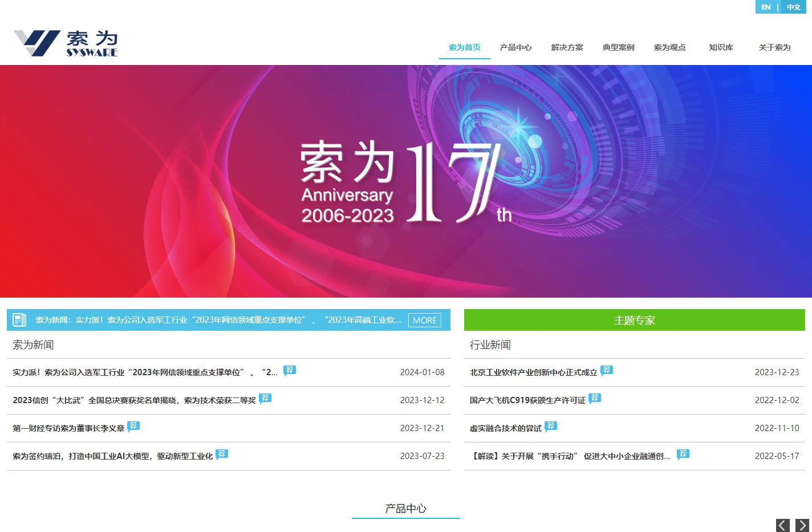This screenshot has height=532, width=812.
Task: Open the 知识库 nav menu
Action: tap(721, 47)
